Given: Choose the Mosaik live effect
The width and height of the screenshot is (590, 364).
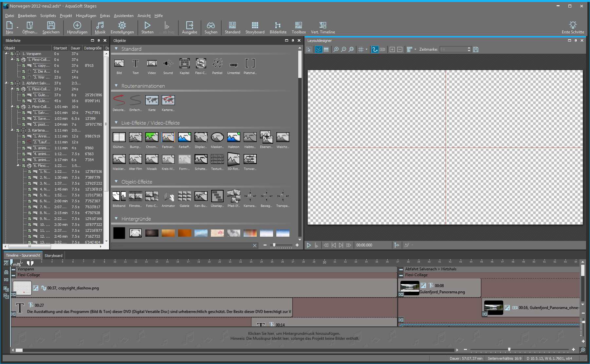Looking at the screenshot, I should [152, 159].
